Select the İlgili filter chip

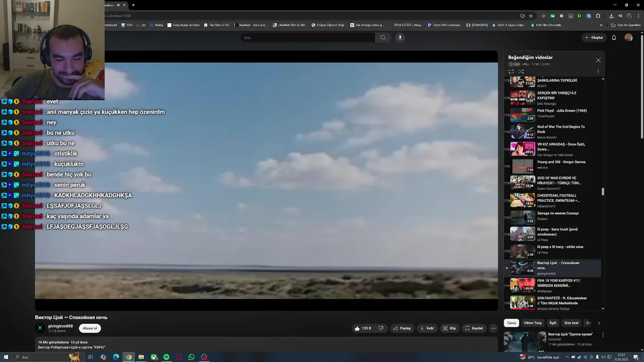click(553, 323)
